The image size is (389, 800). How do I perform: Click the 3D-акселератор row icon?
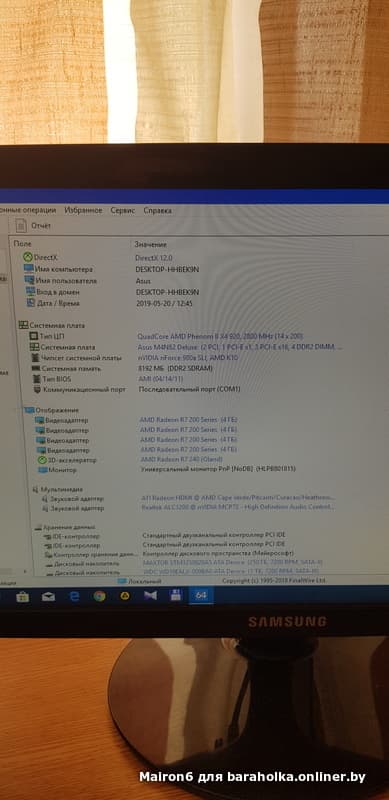[42, 460]
